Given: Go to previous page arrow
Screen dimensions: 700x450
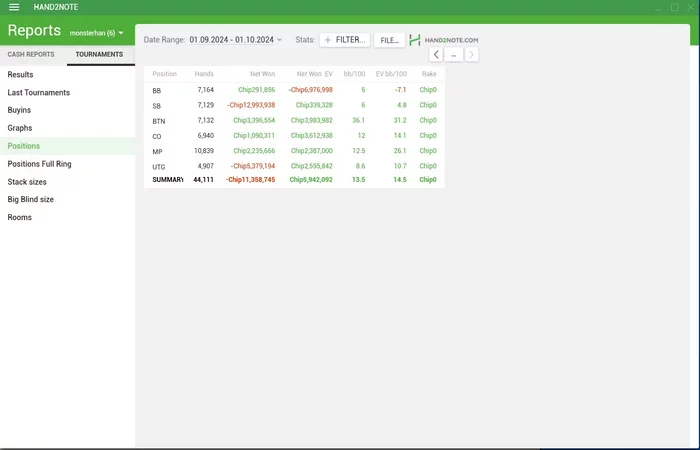Looking at the screenshot, I should point(436,55).
